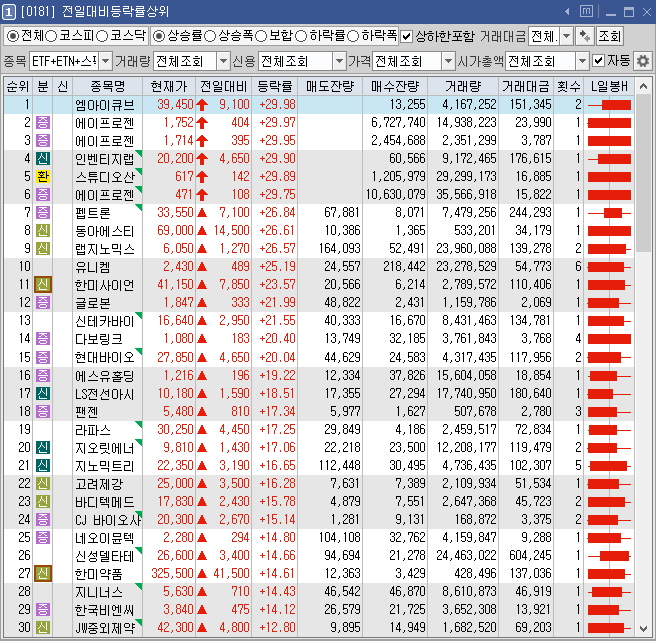This screenshot has height=641, width=656.
Task: Click the L일봉H column header
Action: pos(609,86)
